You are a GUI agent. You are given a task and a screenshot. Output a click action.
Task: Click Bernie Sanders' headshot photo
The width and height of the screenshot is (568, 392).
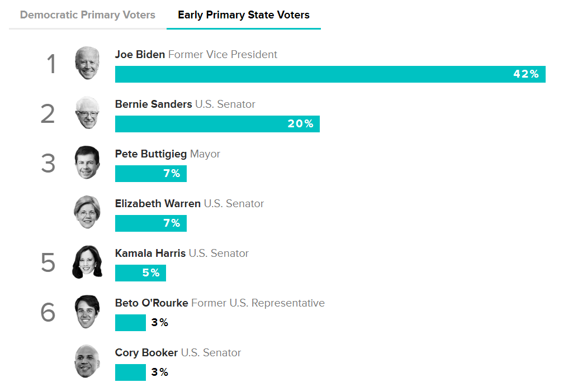[87, 113]
